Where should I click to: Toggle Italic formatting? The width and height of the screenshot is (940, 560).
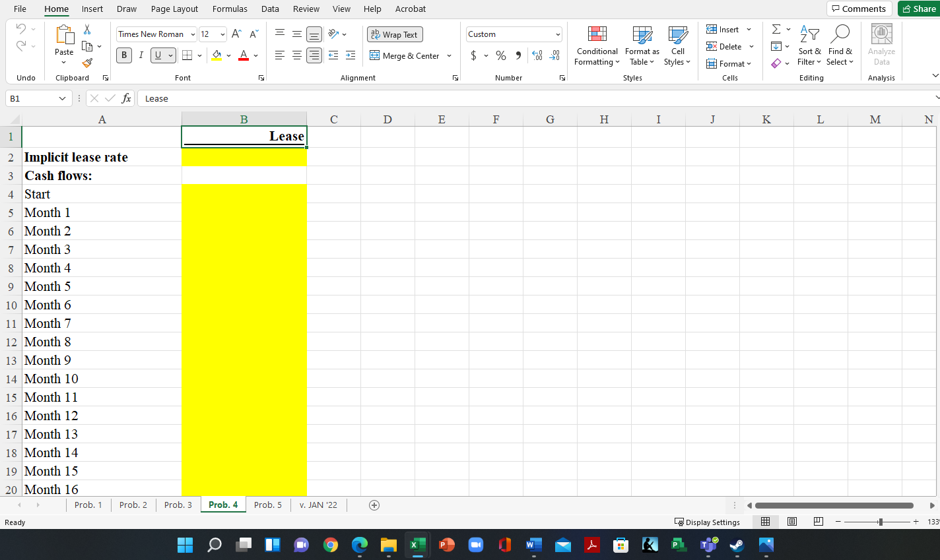(141, 55)
